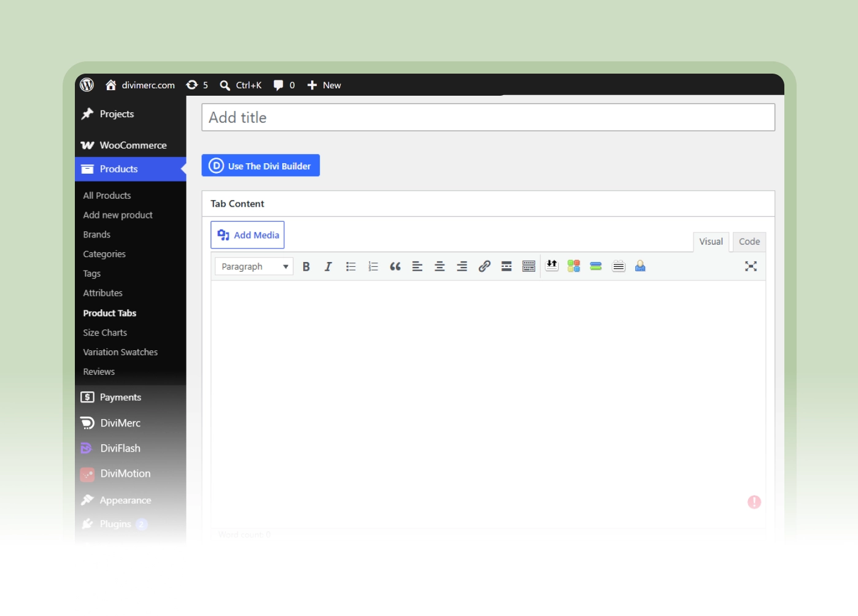Go to All Products
Viewport: 858px width, 616px height.
(x=107, y=196)
